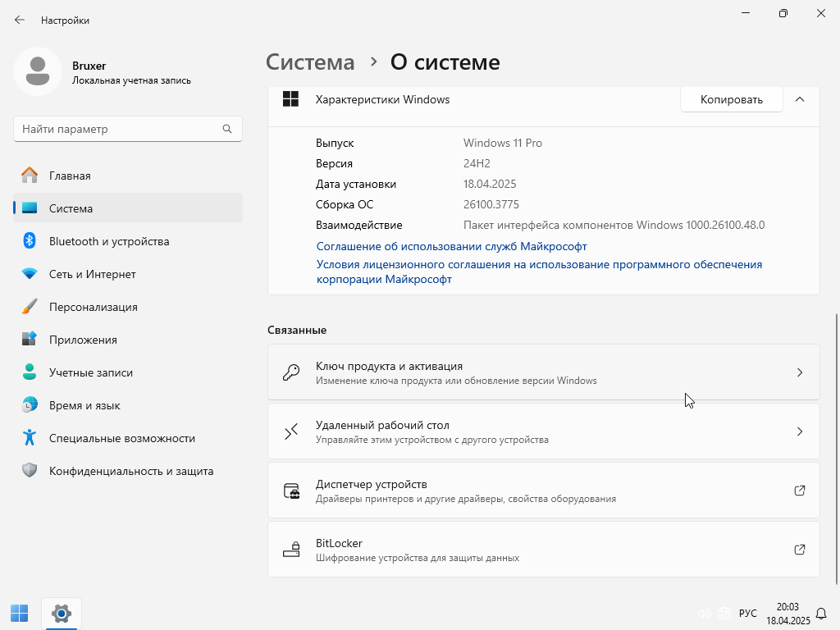The image size is (840, 630).
Task: Click the Settings gear in taskbar
Action: [61, 614]
